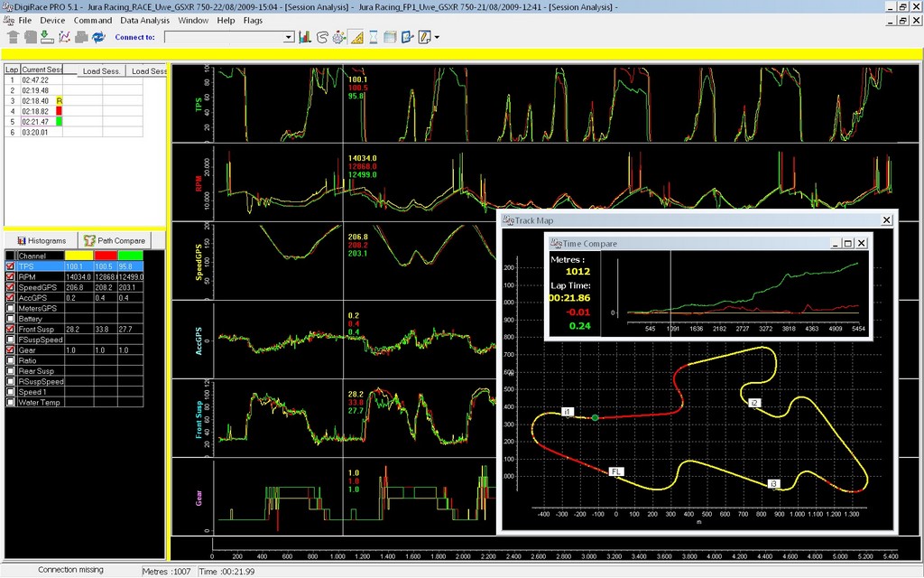Open the bar chart histogram toolbar icon
Image resolution: width=924 pixels, height=578 pixels.
tap(305, 37)
